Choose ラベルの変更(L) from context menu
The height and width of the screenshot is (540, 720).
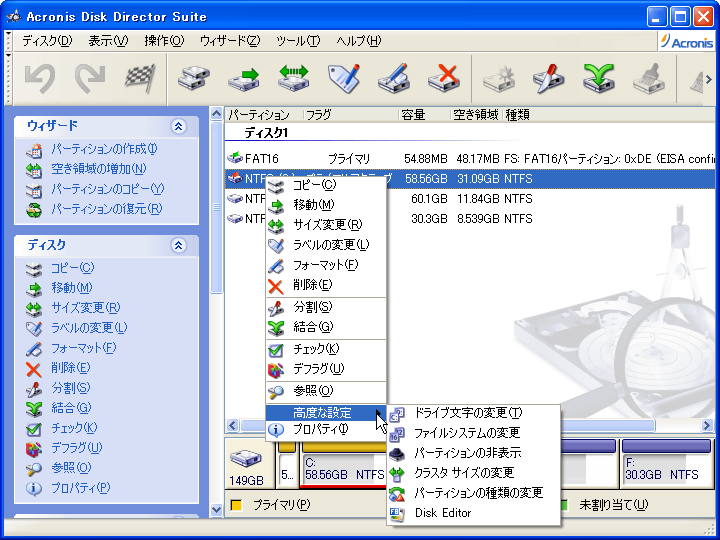[x=326, y=245]
